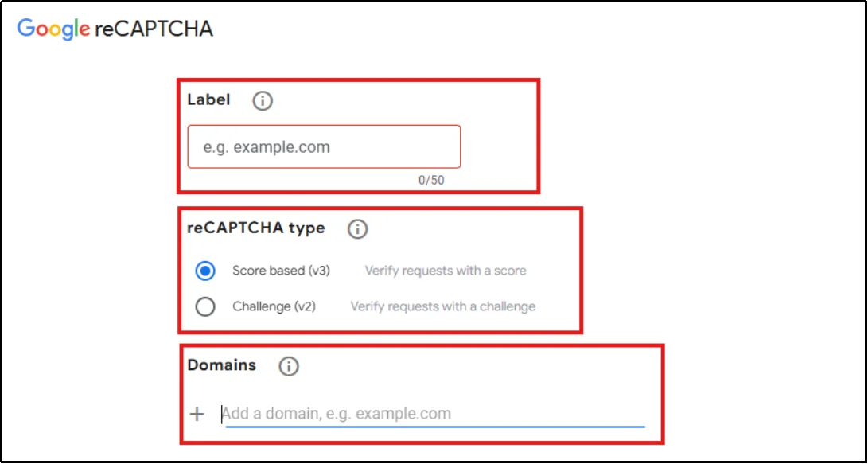
Task: Click the info circle beside Domains heading
Action: tap(288, 365)
